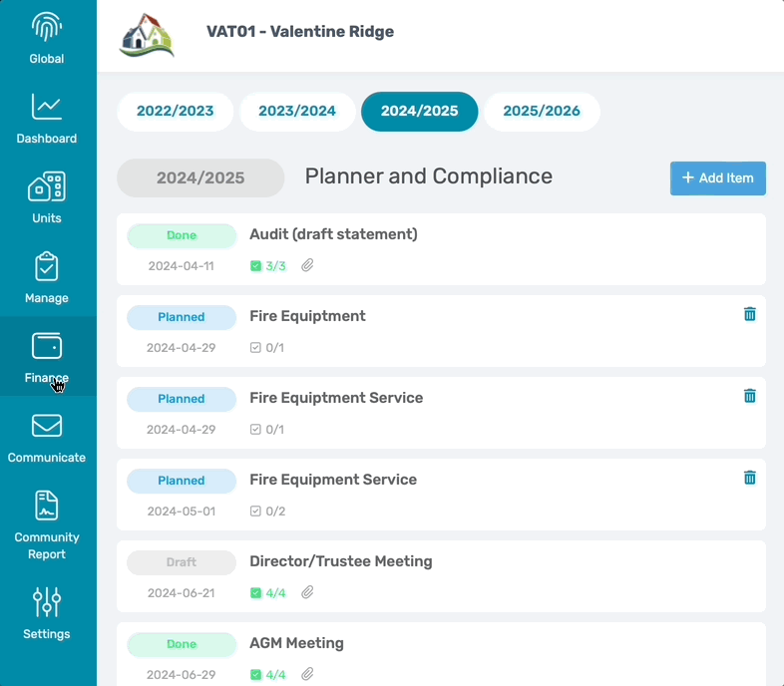Click the grey 2024/2025 pill label
The image size is (784, 686).
[x=200, y=178]
